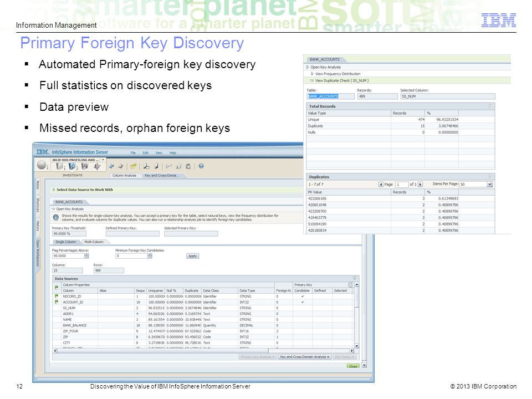Click the blue Investigate cylinder icon
This screenshot has height=399, width=532.
pos(72,166)
